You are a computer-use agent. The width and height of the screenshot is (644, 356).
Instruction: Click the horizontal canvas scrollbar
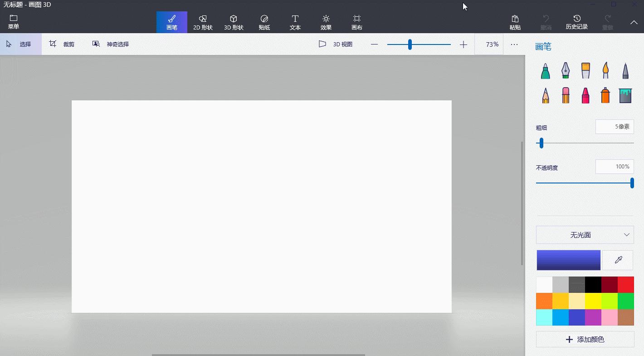point(258,355)
